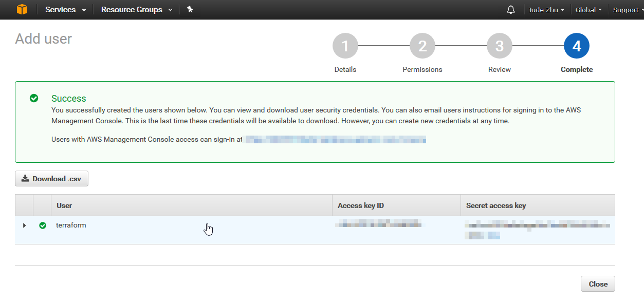Screen dimensions: 644x303
Task: Click the terraform user name
Action: click(x=71, y=225)
